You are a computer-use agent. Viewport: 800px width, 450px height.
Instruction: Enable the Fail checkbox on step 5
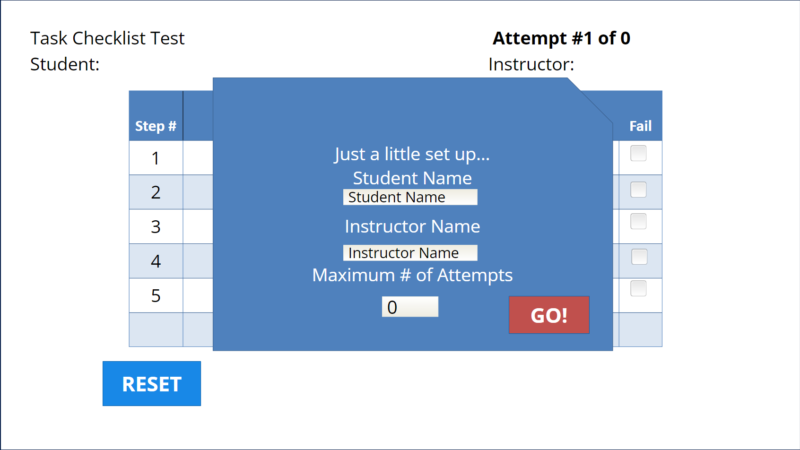click(638, 289)
